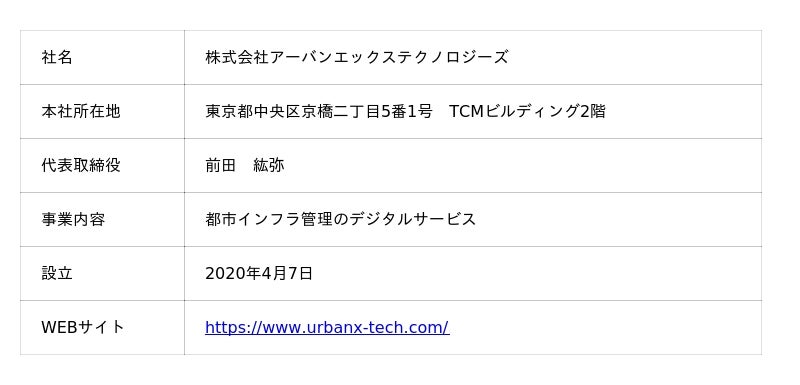Click the name 前田 紘弥
This screenshot has width=800, height=385.
point(244,165)
